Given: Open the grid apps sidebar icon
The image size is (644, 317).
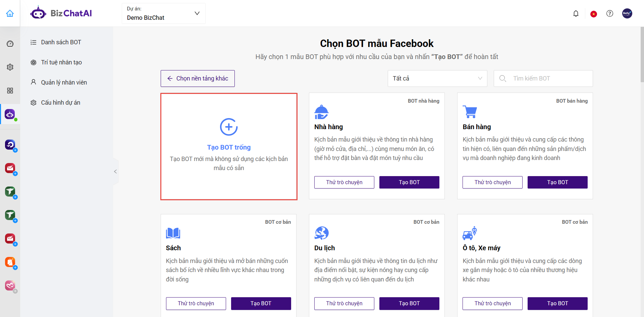Looking at the screenshot, I should pos(10,91).
